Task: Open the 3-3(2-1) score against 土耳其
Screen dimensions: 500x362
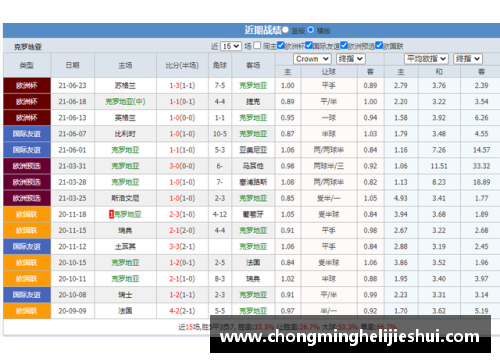Action: 182,247
